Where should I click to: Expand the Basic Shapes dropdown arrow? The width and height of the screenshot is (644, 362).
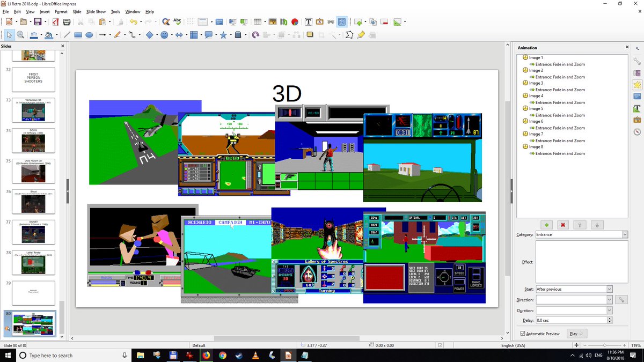(156, 35)
